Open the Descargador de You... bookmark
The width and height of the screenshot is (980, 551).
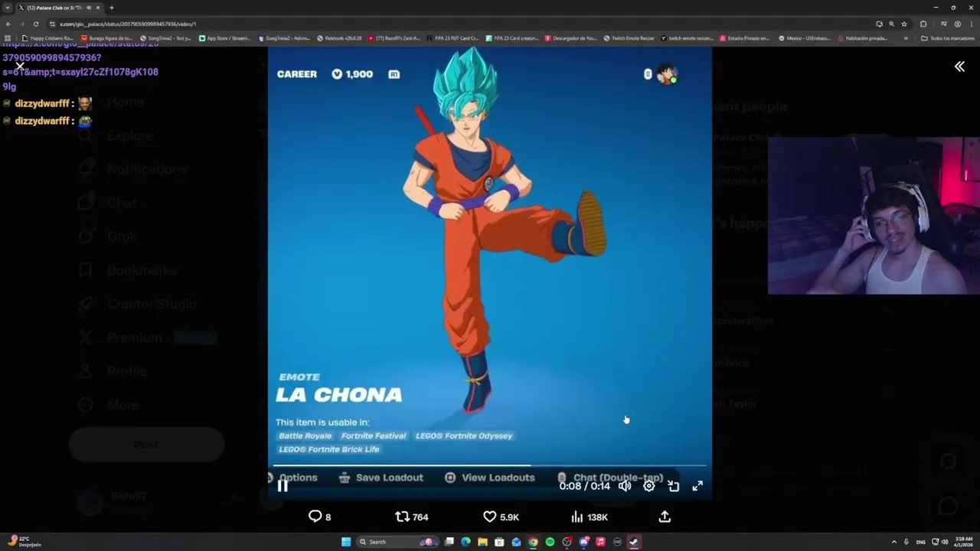coord(571,38)
